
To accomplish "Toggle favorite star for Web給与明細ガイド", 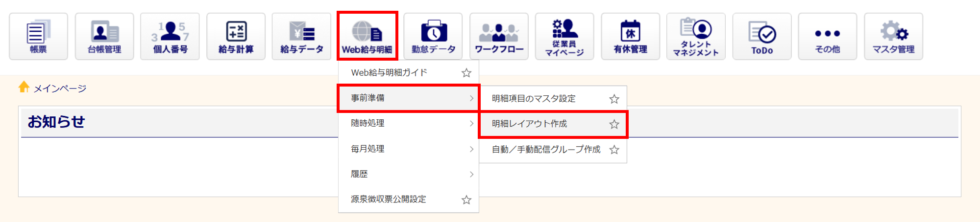I will click(466, 73).
